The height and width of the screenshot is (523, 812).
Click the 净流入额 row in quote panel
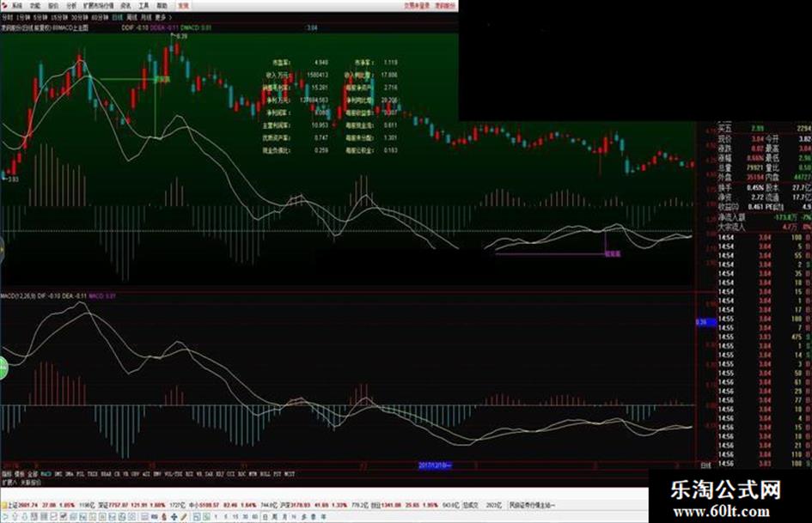[765, 218]
